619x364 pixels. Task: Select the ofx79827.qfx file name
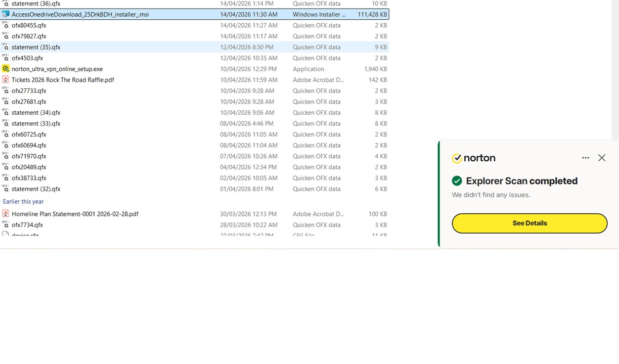tap(29, 36)
